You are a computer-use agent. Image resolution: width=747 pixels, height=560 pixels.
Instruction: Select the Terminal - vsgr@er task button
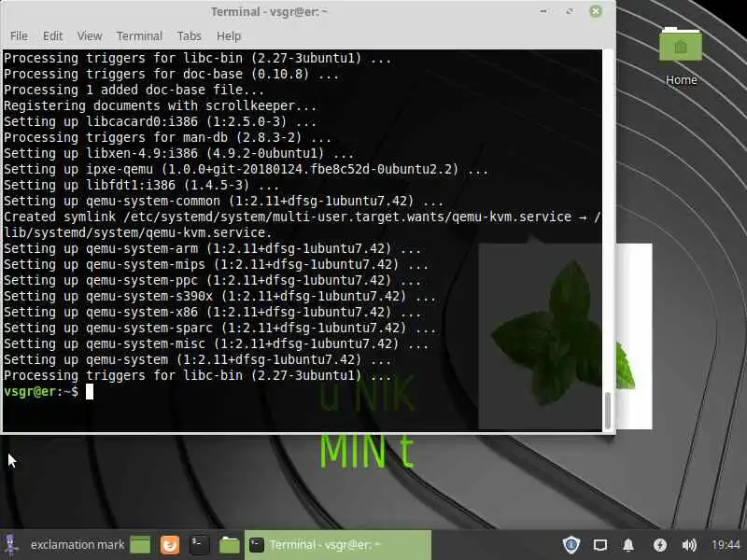click(338, 545)
